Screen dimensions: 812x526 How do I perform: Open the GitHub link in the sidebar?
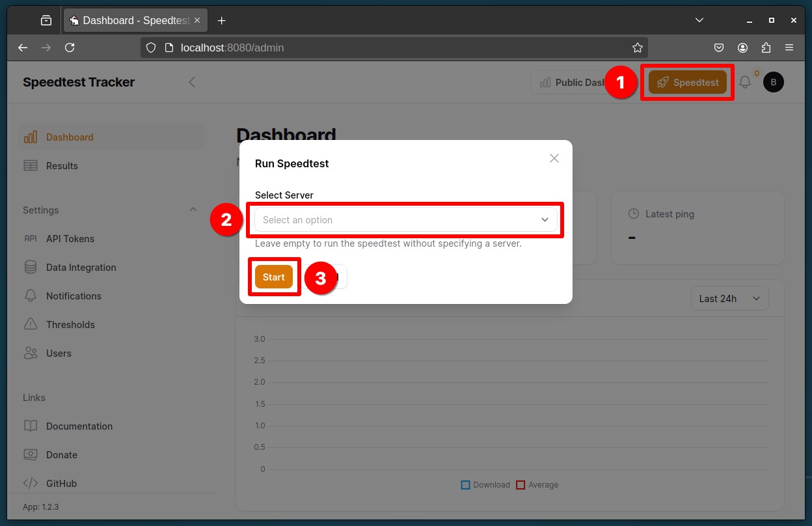111,484
